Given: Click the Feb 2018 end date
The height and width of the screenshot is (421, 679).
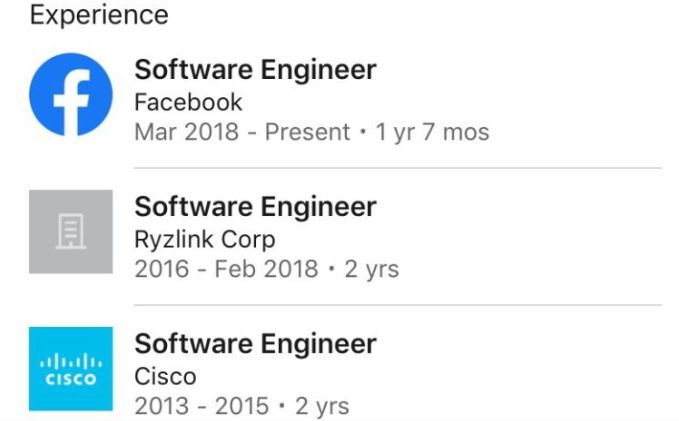Looking at the screenshot, I should (266, 269).
